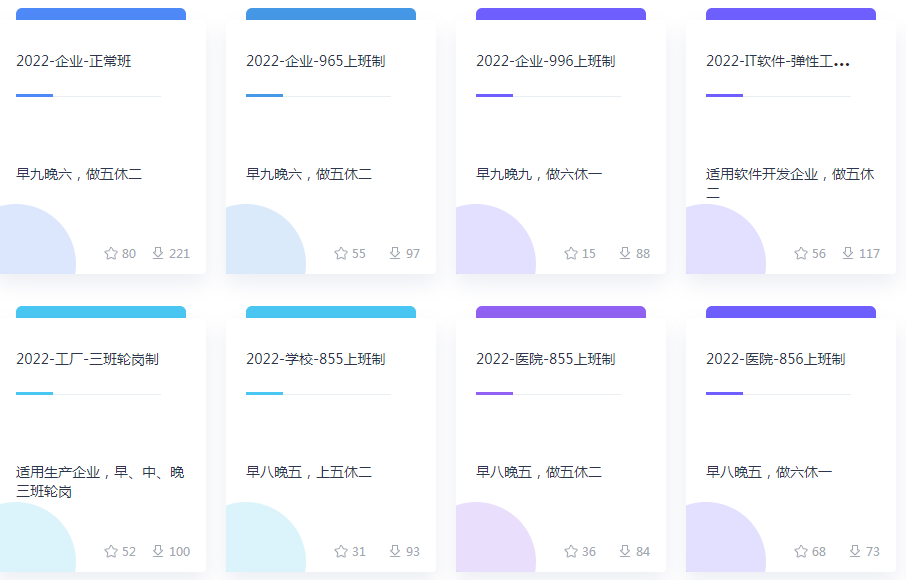The width and height of the screenshot is (906, 580).
Task: Open the 2022-企业-965上班制 title link
Action: click(315, 61)
